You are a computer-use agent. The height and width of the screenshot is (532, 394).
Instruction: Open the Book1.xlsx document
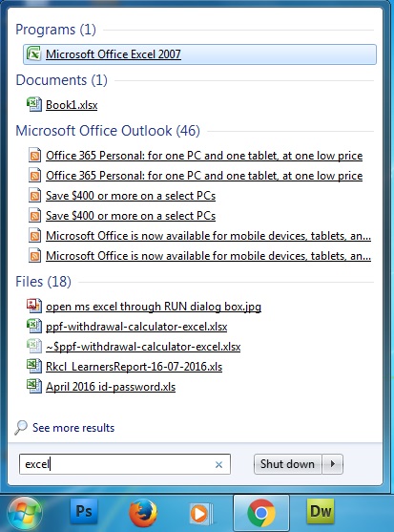pos(72,105)
